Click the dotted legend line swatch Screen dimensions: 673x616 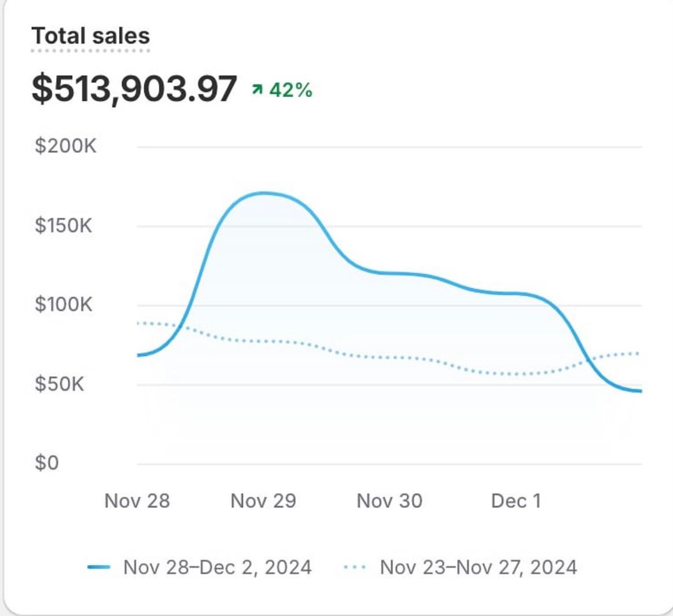click(355, 567)
